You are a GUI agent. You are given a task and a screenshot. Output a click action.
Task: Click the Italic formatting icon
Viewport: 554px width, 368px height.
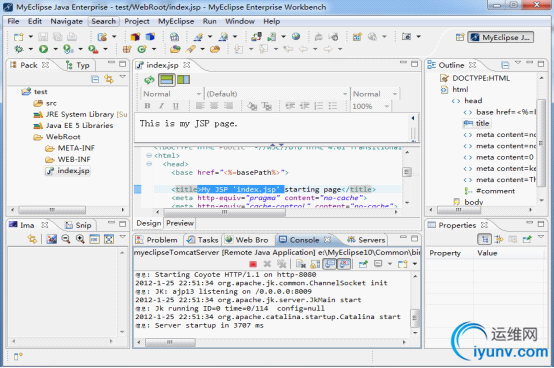(161, 106)
